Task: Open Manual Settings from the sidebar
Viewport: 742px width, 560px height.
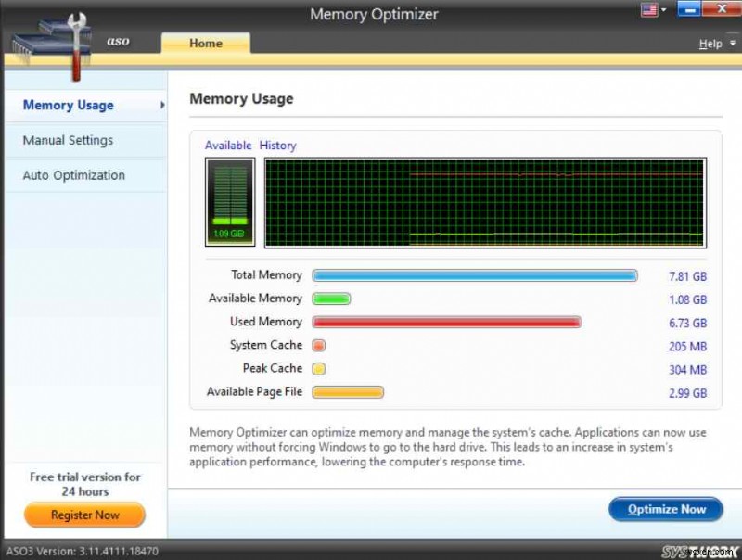Action: pos(67,140)
